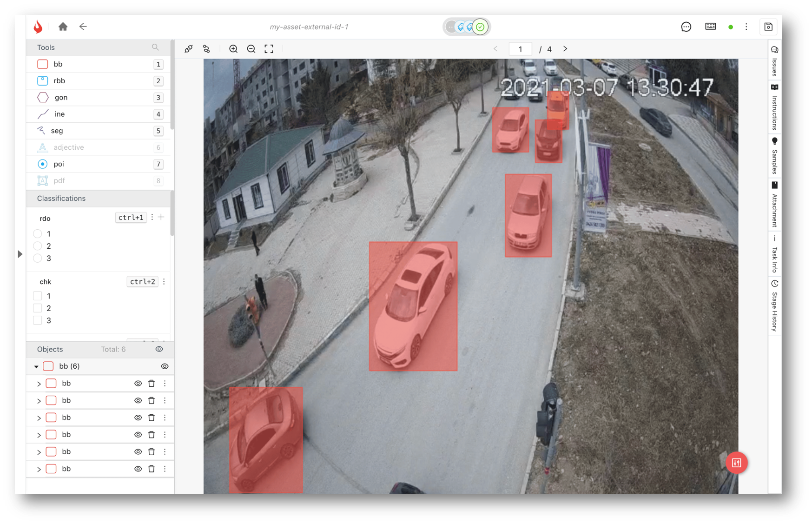Click the save icon in top right
The width and height of the screenshot is (812, 524).
pos(768,27)
